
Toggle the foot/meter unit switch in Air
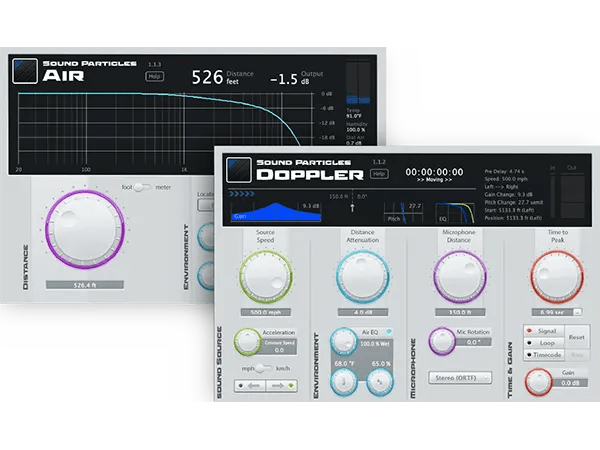[x=143, y=187]
